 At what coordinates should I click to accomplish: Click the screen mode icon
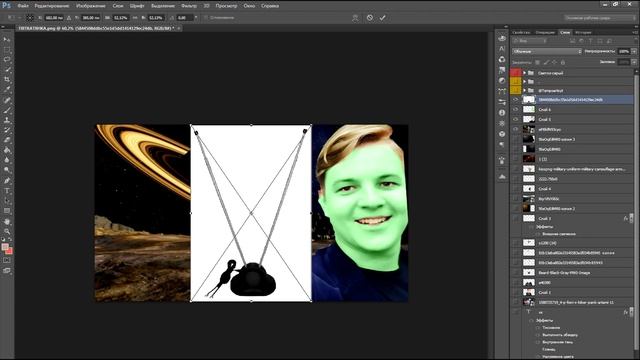[7, 271]
